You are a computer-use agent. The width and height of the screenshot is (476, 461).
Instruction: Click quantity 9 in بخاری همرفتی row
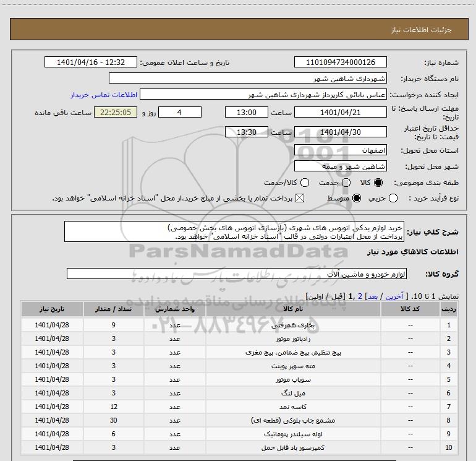point(114,325)
